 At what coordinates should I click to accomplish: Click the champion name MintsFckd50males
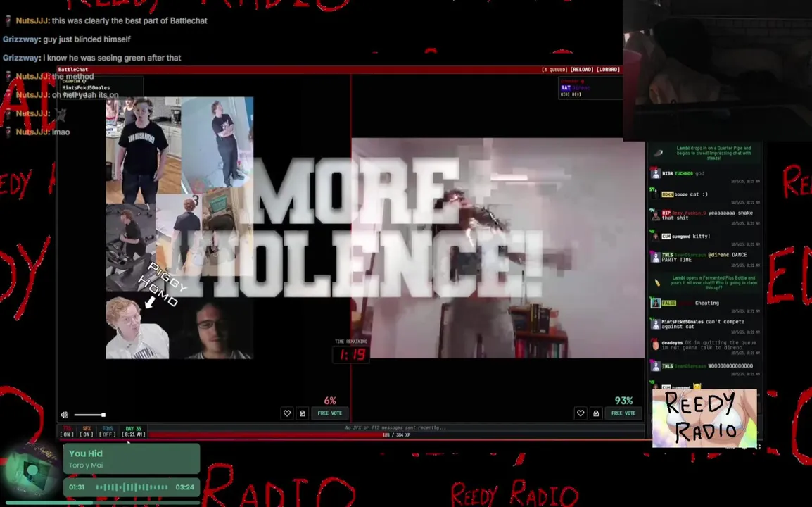click(86, 87)
